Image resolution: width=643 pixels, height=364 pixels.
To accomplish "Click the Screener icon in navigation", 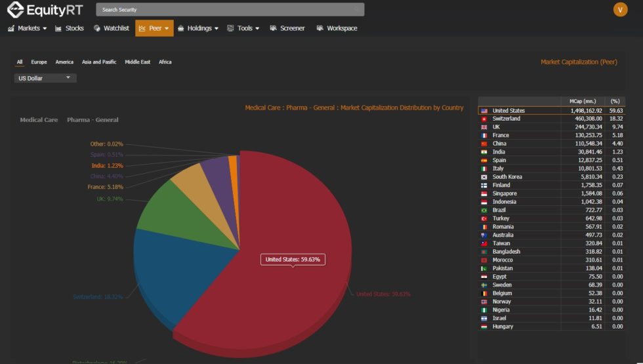I will click(x=272, y=28).
